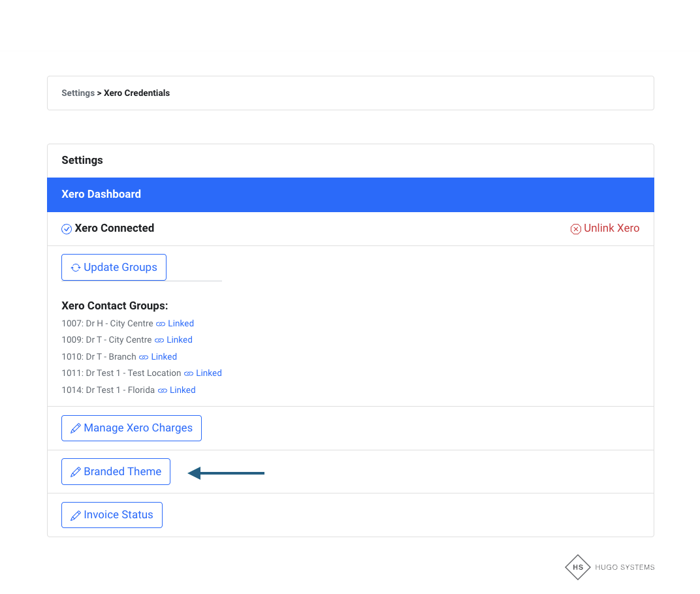Open the Xero Dashboard header tab

point(101,195)
